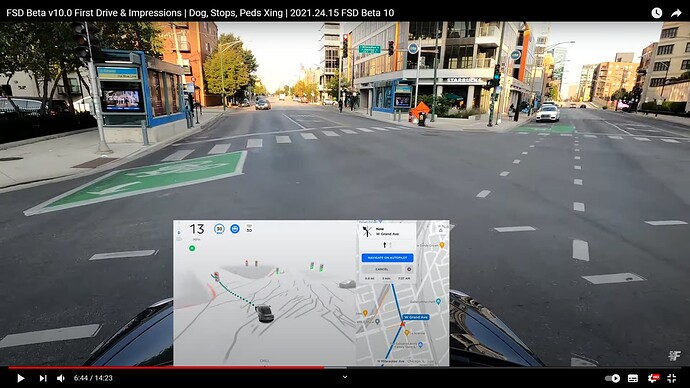This screenshot has height=388, width=690.
Task: Open the Share arrow icon
Action: (x=676, y=13)
